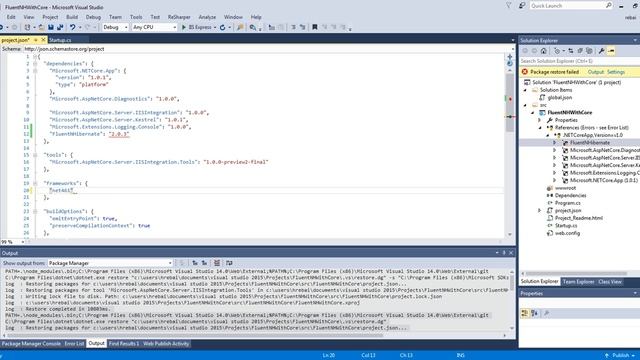This screenshot has height=360, width=640.
Task: Open the 99% zoom level dropdown
Action: [23, 242]
